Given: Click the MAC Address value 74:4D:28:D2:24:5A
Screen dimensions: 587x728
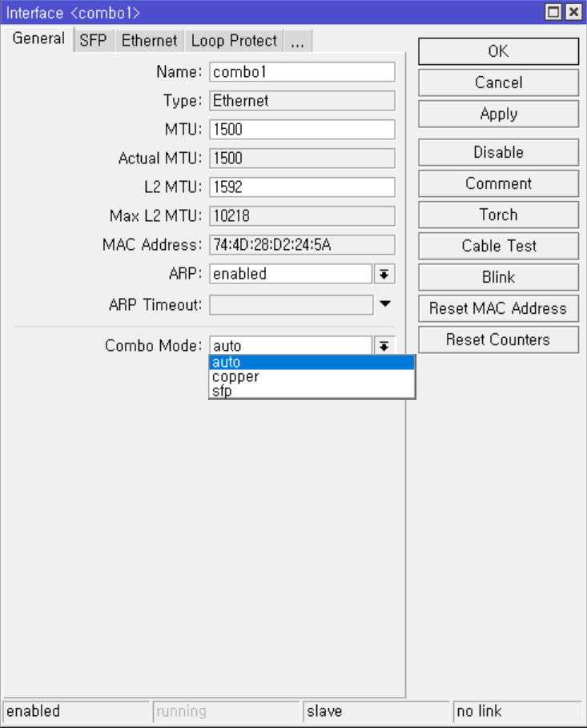Looking at the screenshot, I should pos(303,245).
